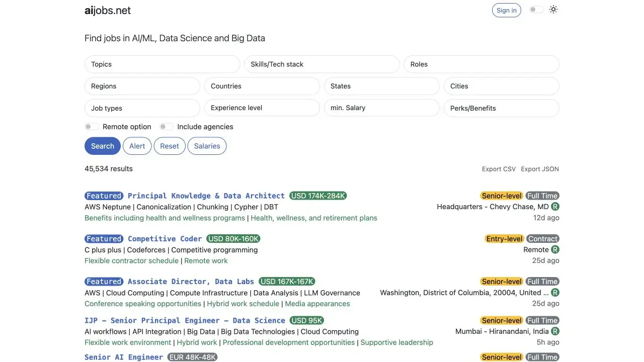
Task: Open the Competitive Coder job listing
Action: pos(165,239)
